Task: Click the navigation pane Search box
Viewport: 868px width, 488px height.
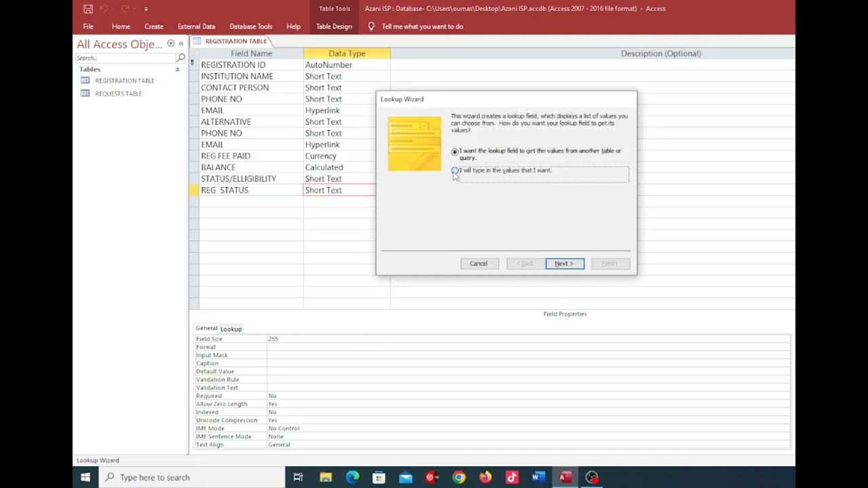Action: (125, 58)
